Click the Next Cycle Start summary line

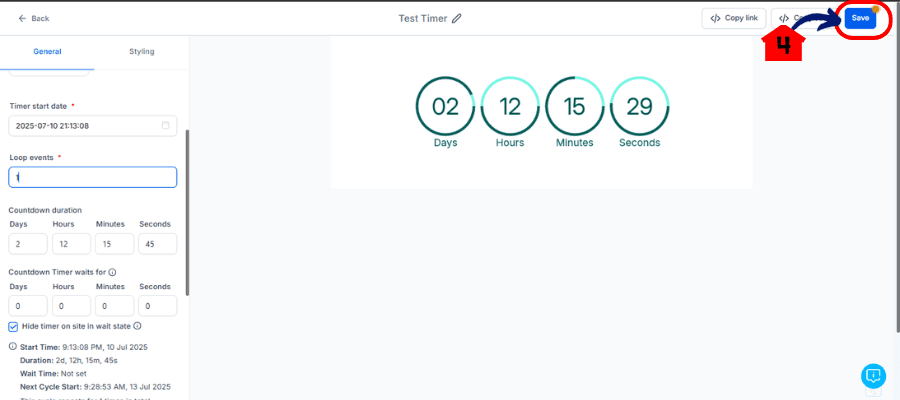point(95,387)
